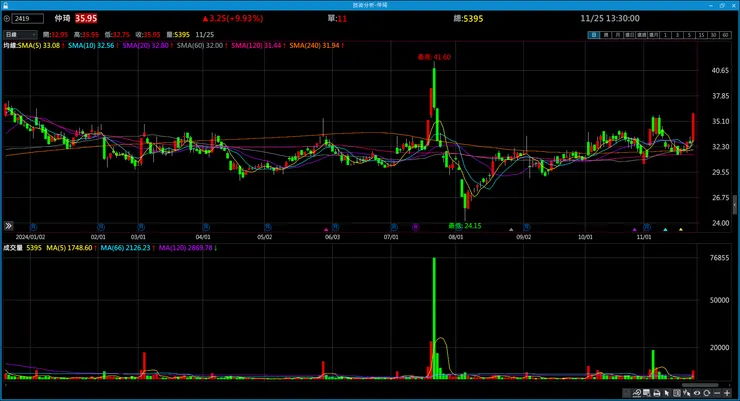Click the 最低 24.15 low price annotation
The image size is (740, 401).
tap(464, 226)
